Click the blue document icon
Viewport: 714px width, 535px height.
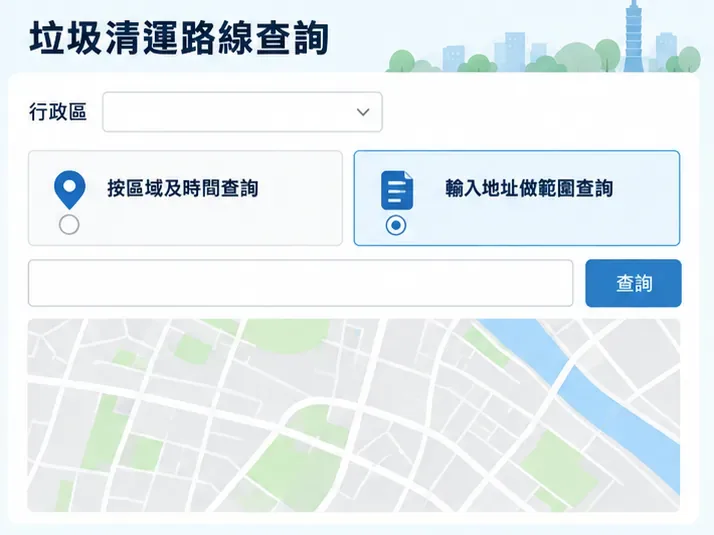397,190
